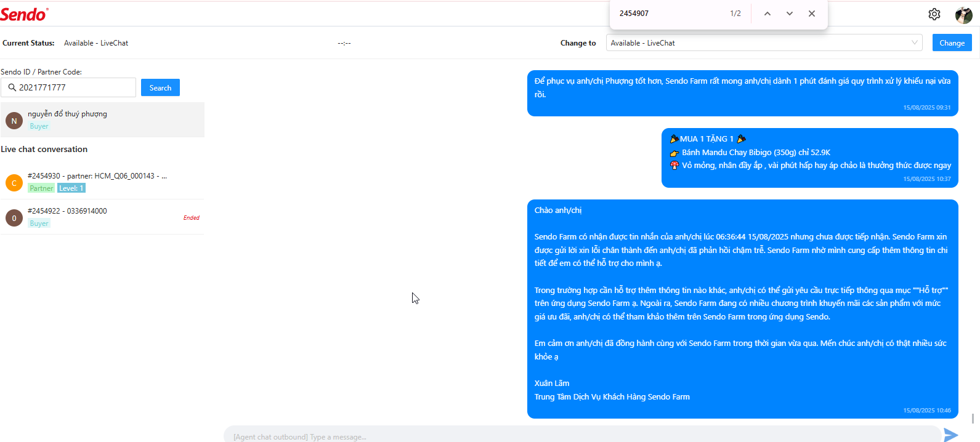Click the Change button
This screenshot has width=980, height=442.
tap(952, 42)
